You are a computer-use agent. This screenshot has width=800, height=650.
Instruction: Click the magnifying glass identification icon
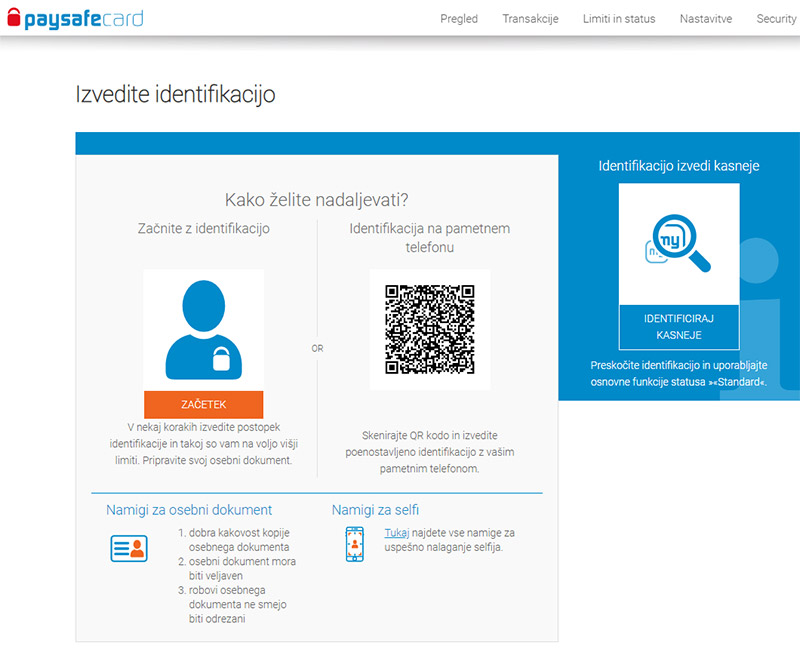coord(678,244)
